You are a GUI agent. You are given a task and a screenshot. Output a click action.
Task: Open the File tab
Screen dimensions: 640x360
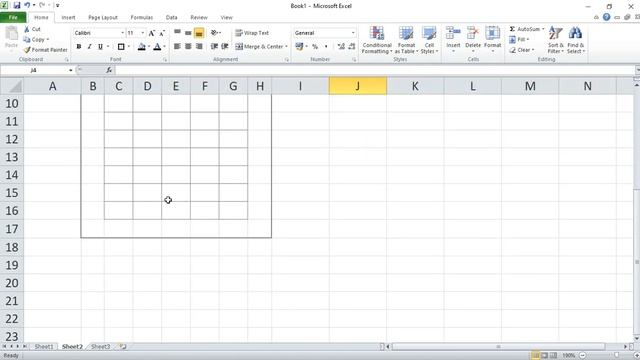click(13, 18)
